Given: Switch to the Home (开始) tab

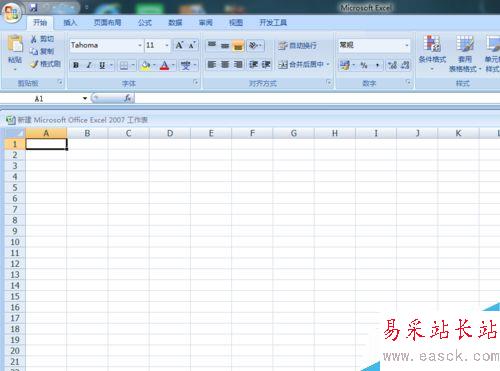Looking at the screenshot, I should click(40, 23).
